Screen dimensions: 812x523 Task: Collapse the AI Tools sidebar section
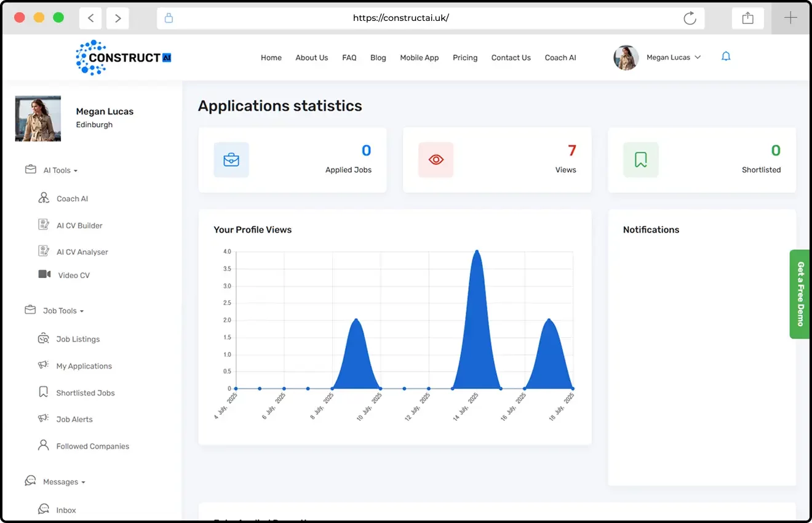click(x=60, y=170)
